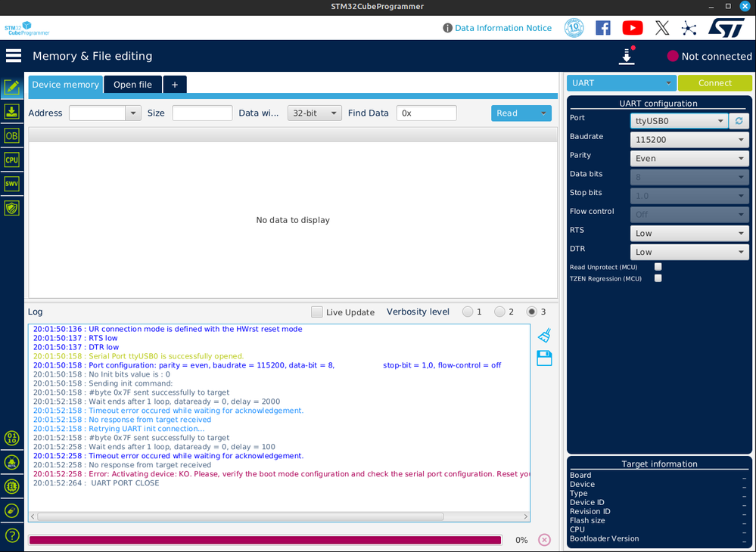This screenshot has height=552, width=756.
Task: Select the Memory & File editing pencil icon
Action: point(11,87)
